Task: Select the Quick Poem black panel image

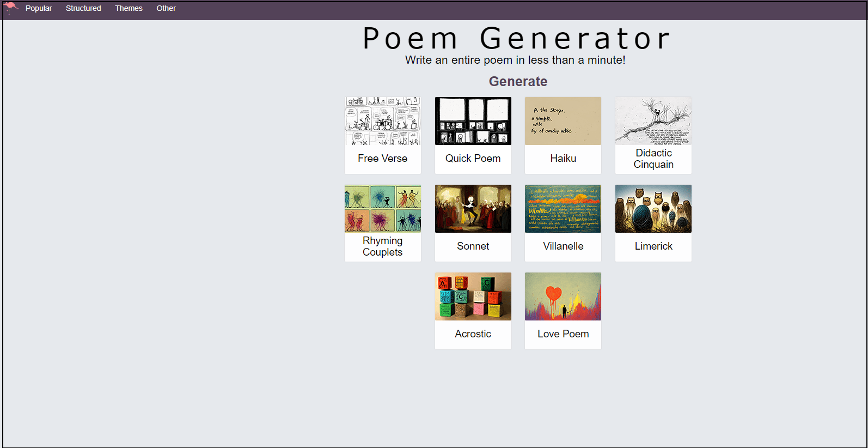Action: pyautogui.click(x=473, y=121)
